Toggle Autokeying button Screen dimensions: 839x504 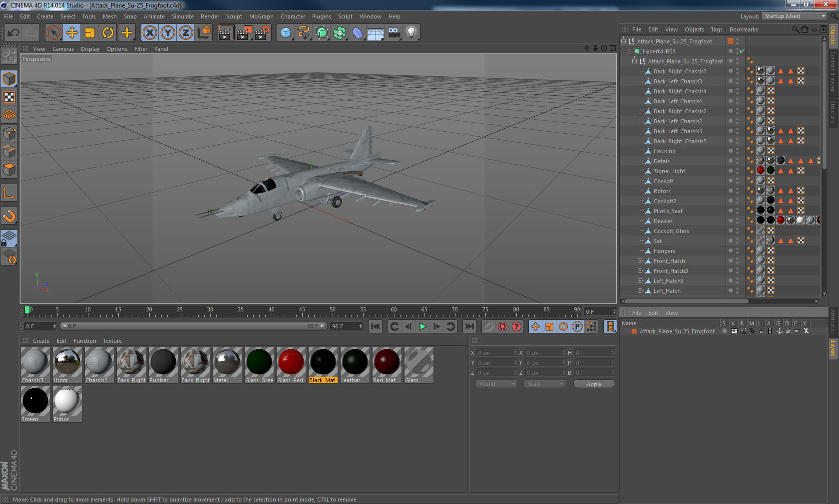pos(502,326)
